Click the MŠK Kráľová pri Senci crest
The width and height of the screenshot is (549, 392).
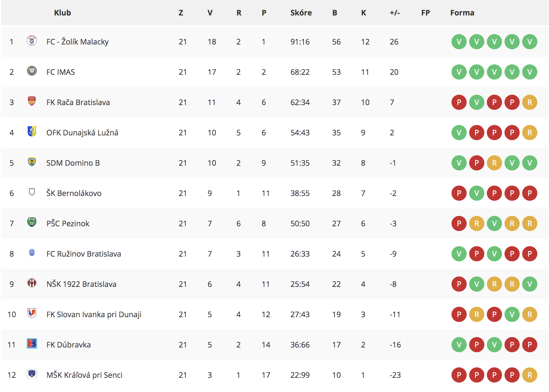(32, 374)
